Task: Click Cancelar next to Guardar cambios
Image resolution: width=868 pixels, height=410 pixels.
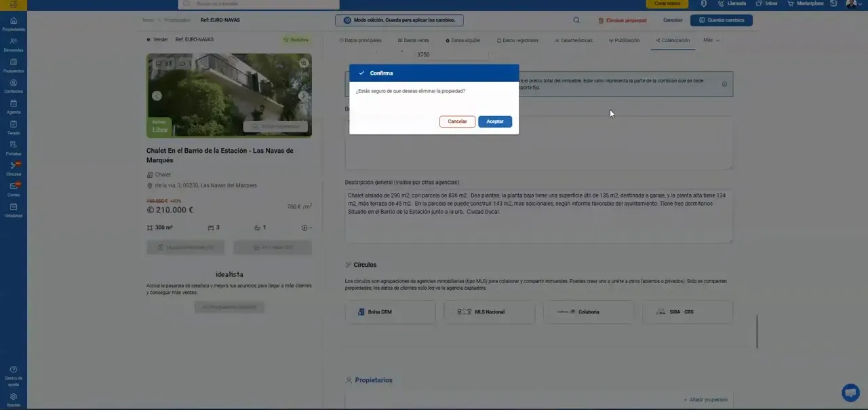Action: click(x=673, y=20)
